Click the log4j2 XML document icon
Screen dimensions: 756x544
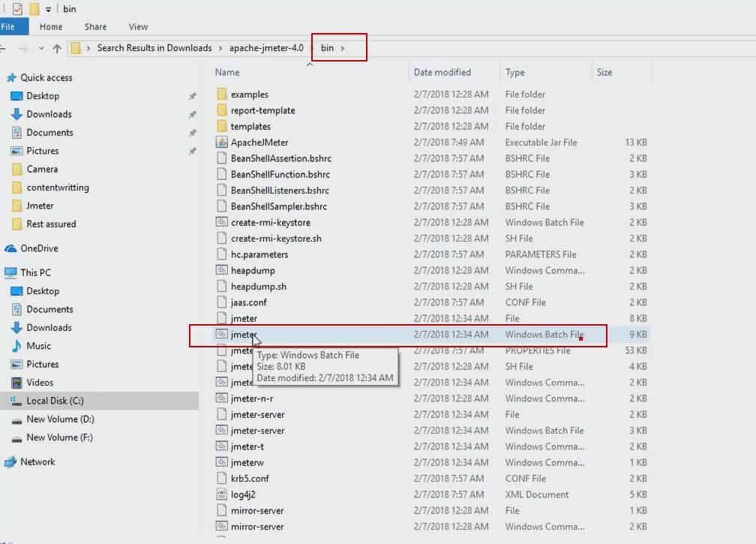221,494
